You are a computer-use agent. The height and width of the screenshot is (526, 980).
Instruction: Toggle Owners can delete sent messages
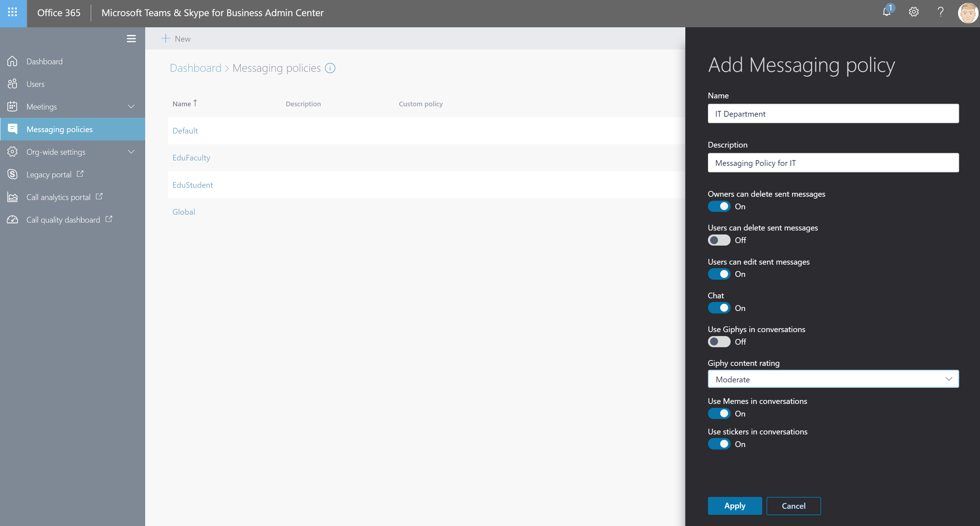tap(719, 206)
